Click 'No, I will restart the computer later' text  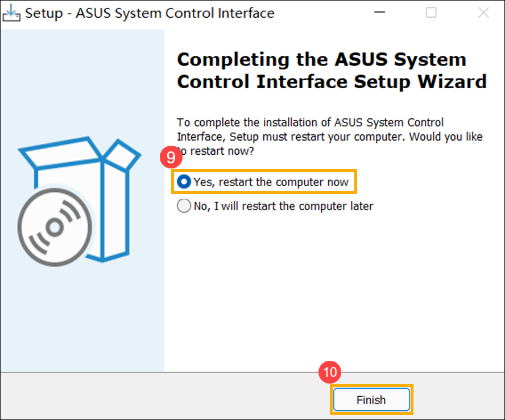(283, 207)
